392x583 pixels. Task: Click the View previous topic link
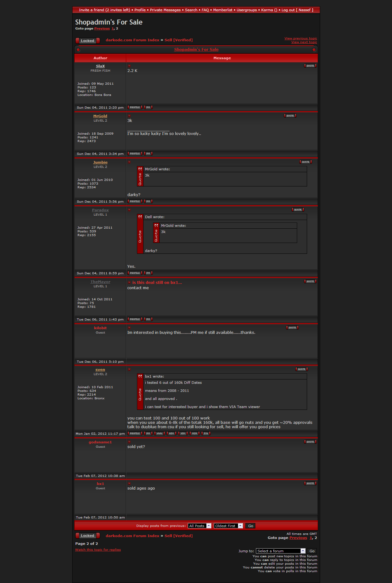[x=301, y=38]
